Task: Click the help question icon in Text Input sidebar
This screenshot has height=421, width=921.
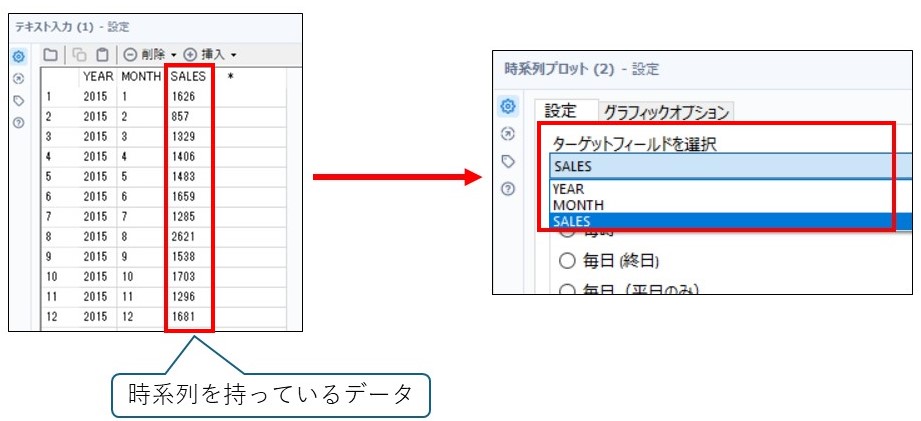Action: [18, 122]
